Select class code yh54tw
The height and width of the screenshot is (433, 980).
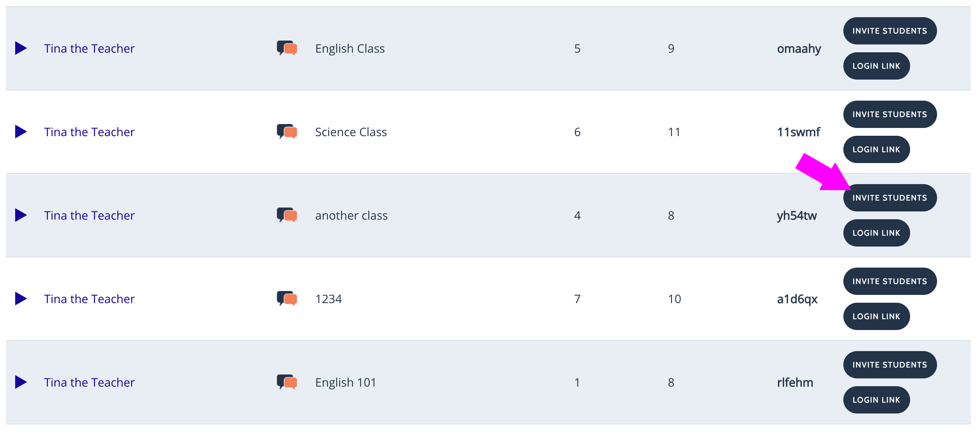point(796,216)
